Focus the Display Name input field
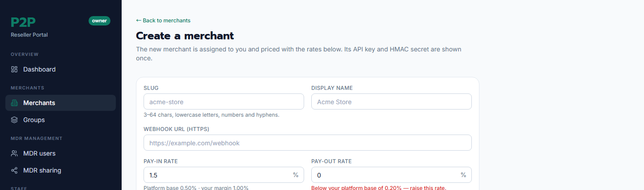Viewport: 644px width, 190px height. [391, 101]
